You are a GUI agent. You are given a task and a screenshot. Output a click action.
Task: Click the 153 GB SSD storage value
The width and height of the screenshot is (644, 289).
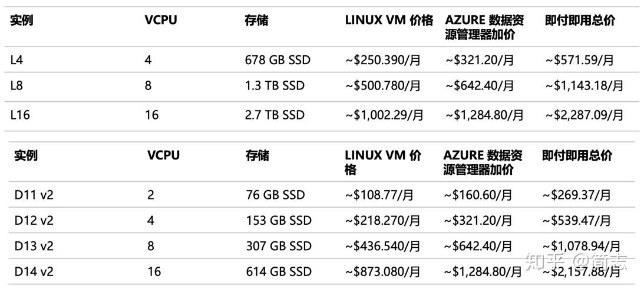click(278, 220)
